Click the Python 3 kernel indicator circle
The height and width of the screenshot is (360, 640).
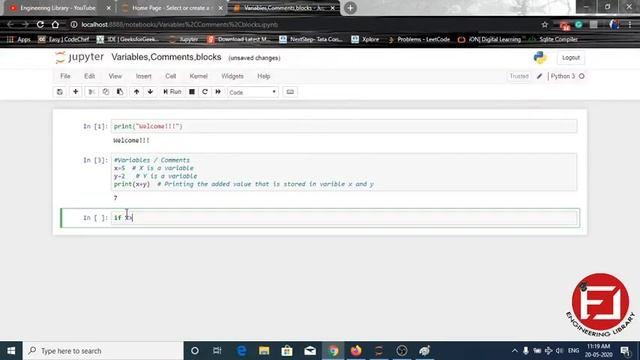(x=582, y=76)
